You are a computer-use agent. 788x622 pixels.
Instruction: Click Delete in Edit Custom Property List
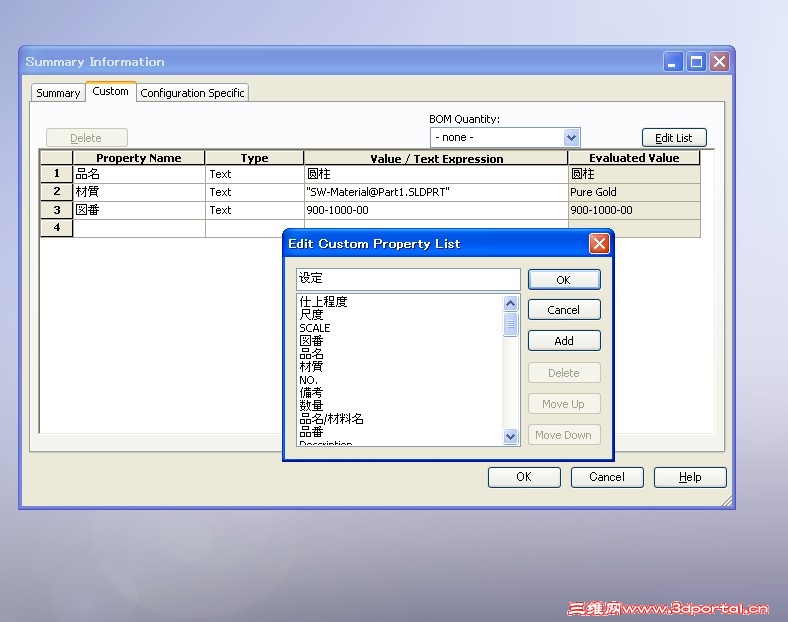click(564, 373)
